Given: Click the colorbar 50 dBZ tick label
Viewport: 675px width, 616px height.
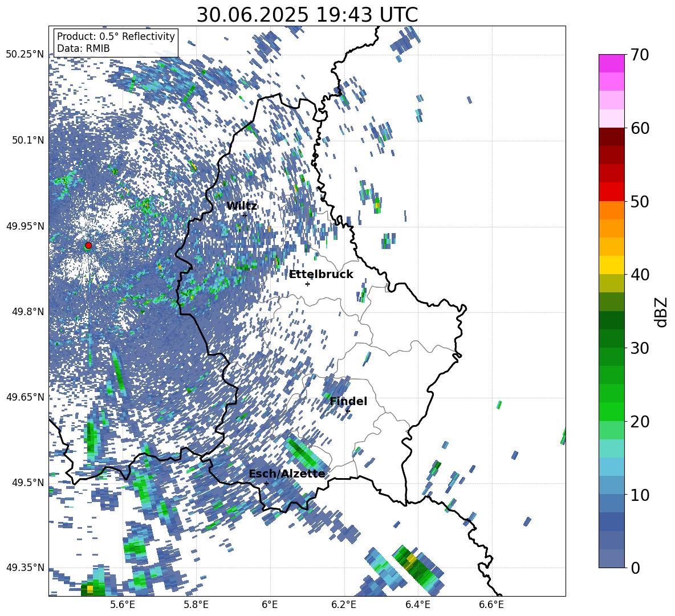Looking at the screenshot, I should [x=640, y=202].
